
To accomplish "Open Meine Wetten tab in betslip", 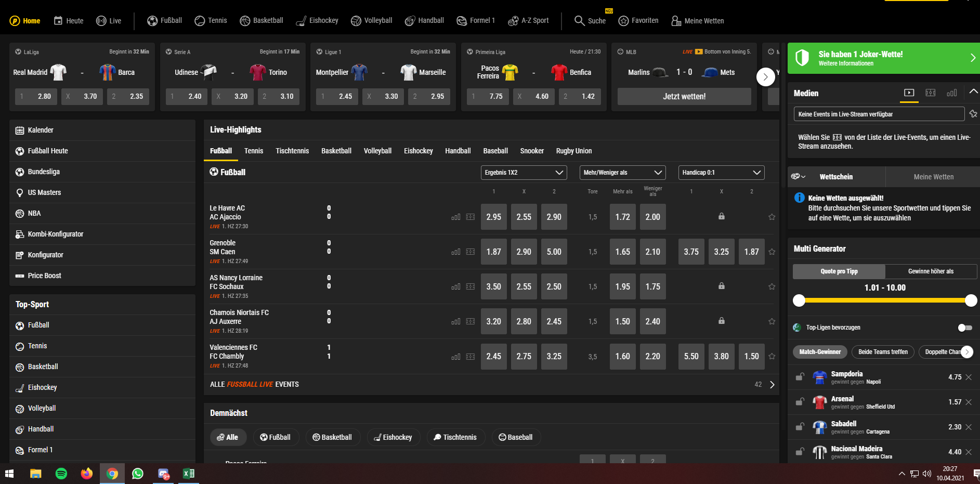I will (933, 177).
